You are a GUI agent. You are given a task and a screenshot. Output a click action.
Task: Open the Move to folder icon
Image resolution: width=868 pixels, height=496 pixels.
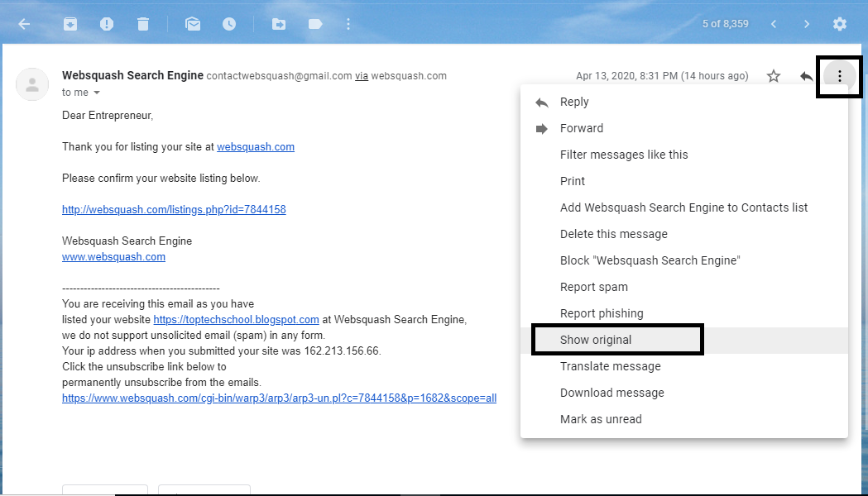coord(279,24)
